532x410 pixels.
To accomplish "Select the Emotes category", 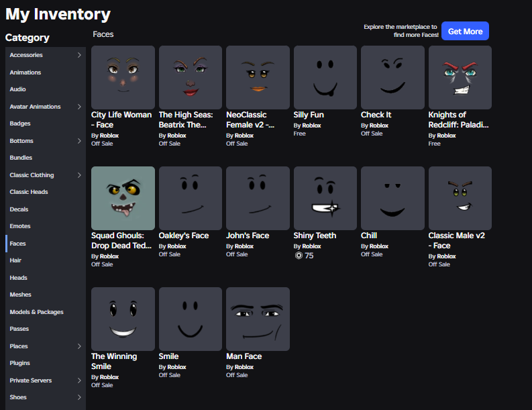I will click(x=46, y=226).
